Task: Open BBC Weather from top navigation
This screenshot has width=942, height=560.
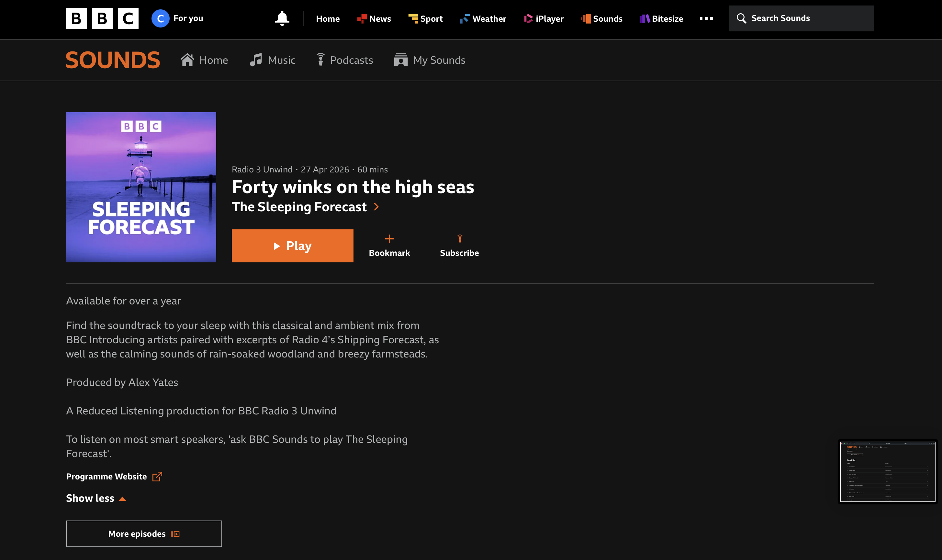Action: tap(483, 18)
